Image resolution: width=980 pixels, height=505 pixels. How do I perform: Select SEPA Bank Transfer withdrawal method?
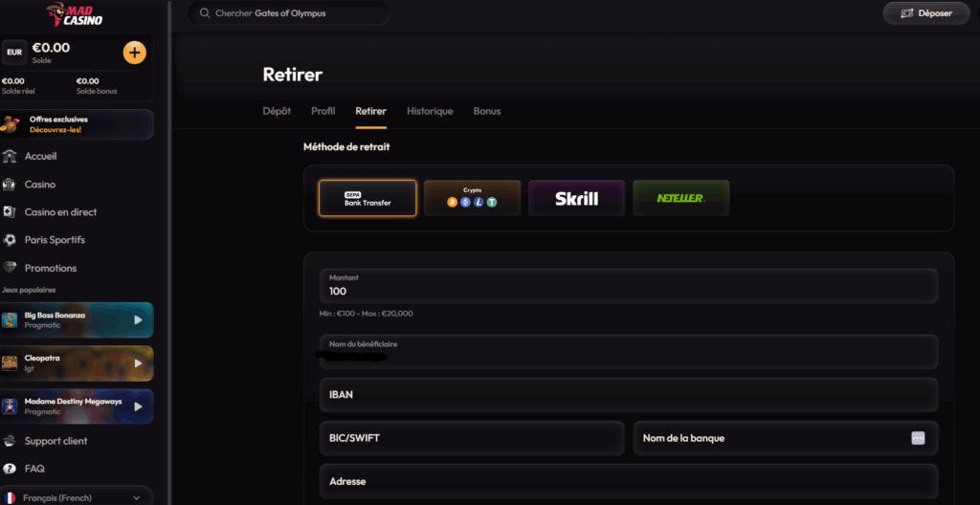click(x=367, y=198)
